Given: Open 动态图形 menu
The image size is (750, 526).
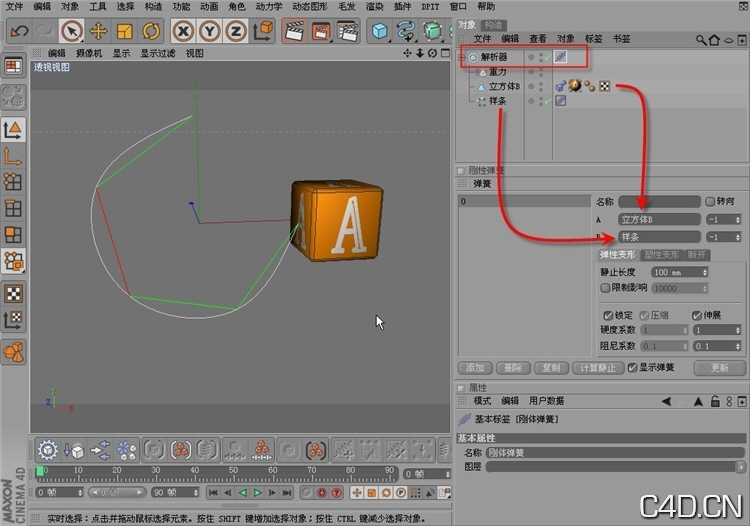Looking at the screenshot, I should 310,7.
